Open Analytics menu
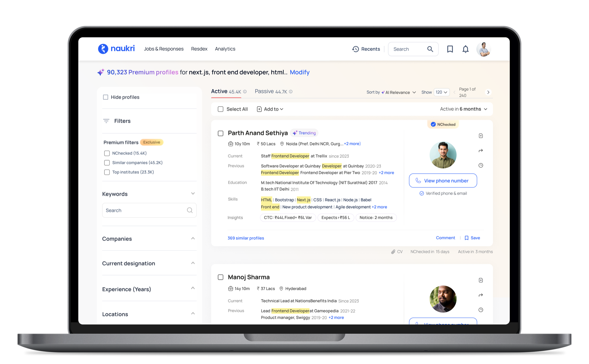The height and width of the screenshot is (364, 589). [225, 49]
